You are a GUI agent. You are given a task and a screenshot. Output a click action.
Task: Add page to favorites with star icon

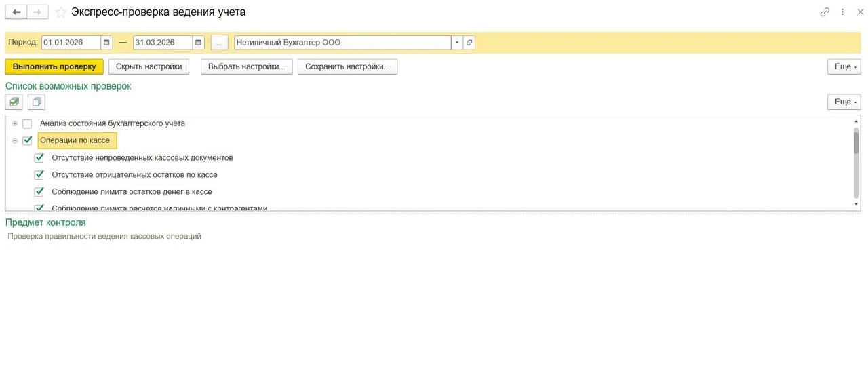[x=61, y=12]
